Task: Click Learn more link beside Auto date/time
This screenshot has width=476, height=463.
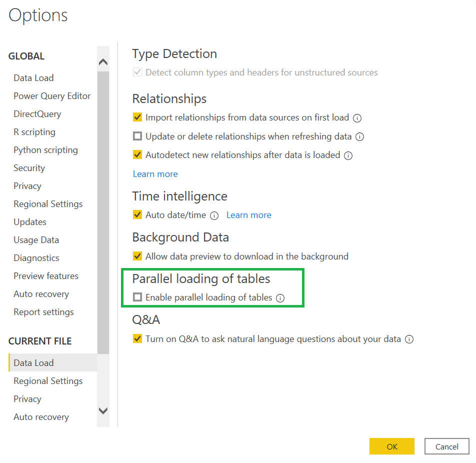Action: pyautogui.click(x=249, y=215)
